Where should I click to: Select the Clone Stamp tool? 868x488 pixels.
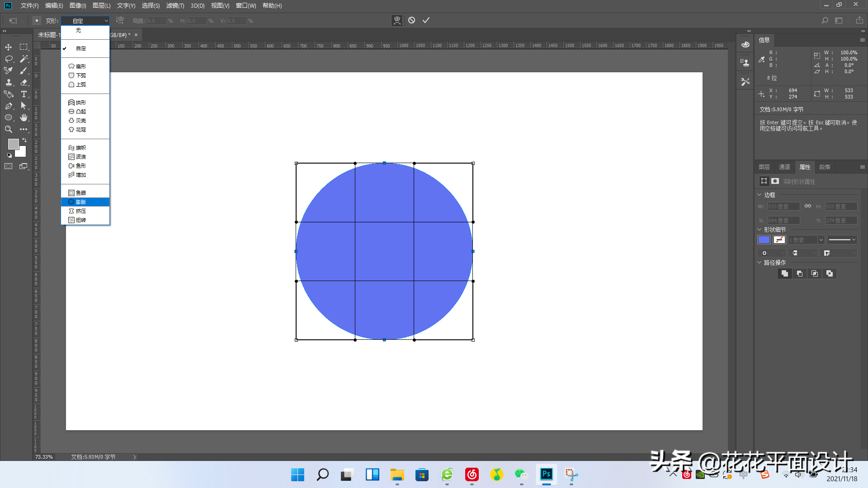point(9,82)
